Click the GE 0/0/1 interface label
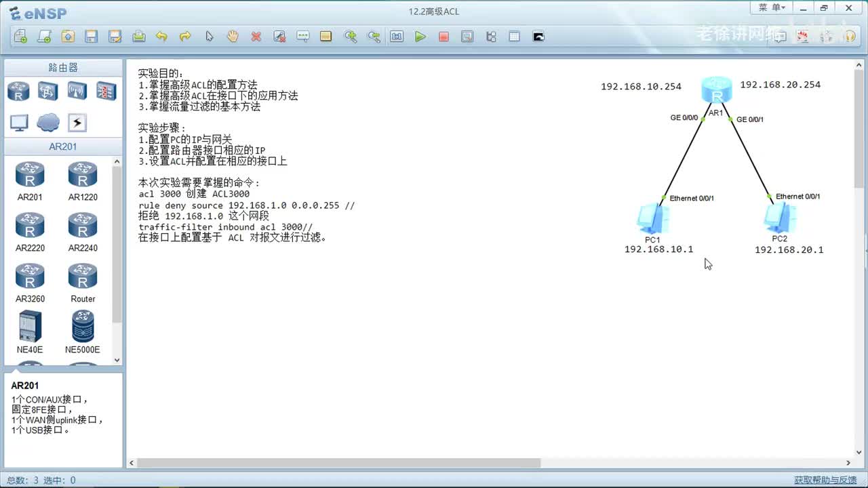868x488 pixels. pos(750,119)
